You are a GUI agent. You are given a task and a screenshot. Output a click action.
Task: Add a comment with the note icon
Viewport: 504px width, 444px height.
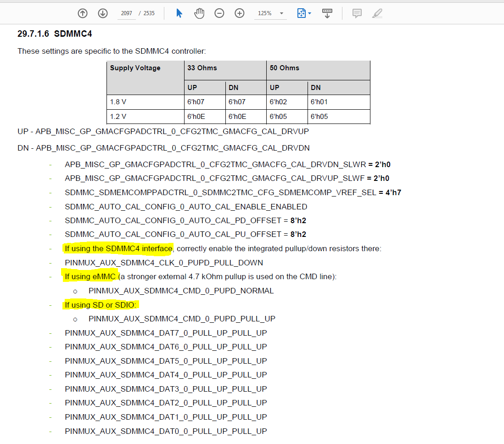[x=357, y=13]
